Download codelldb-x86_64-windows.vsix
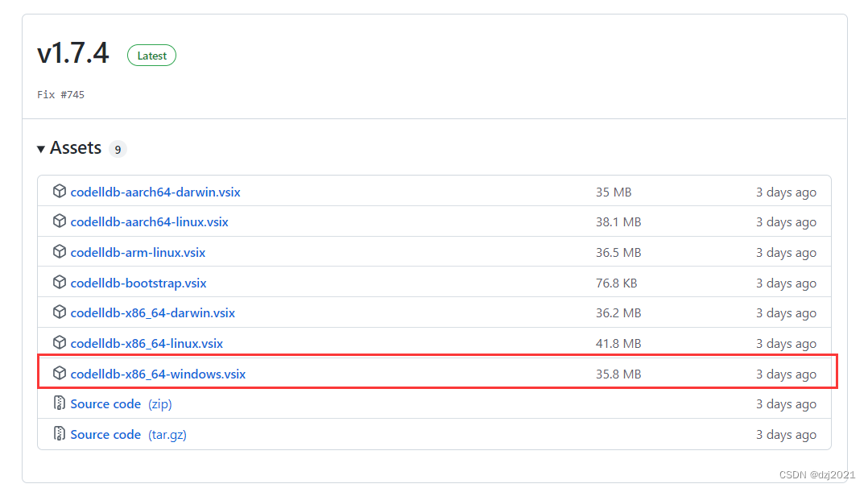Image resolution: width=868 pixels, height=488 pixels. (x=158, y=374)
